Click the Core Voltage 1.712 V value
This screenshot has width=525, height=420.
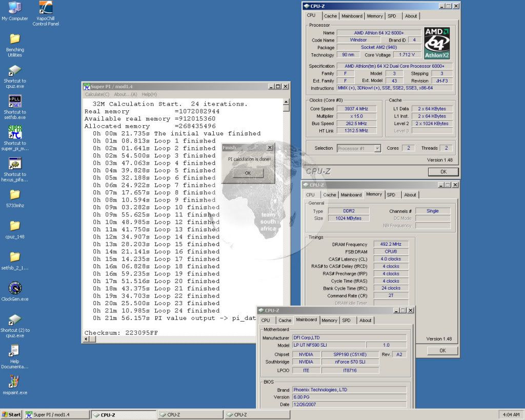coord(407,54)
